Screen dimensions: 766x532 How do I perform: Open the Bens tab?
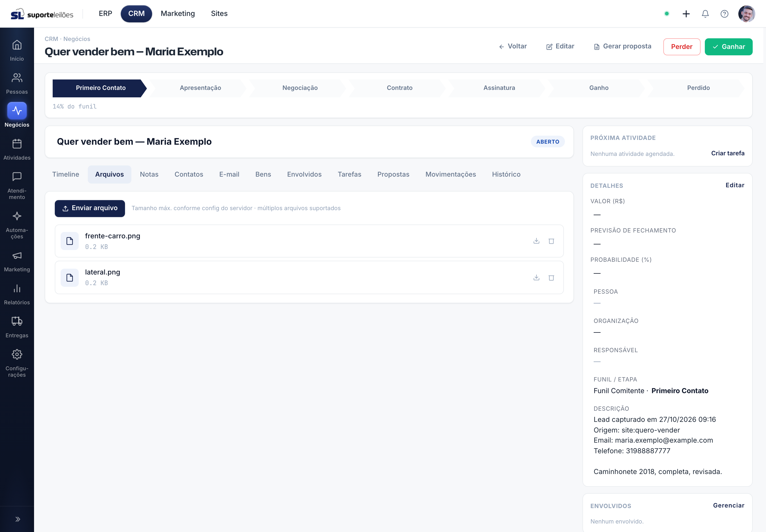tap(263, 174)
